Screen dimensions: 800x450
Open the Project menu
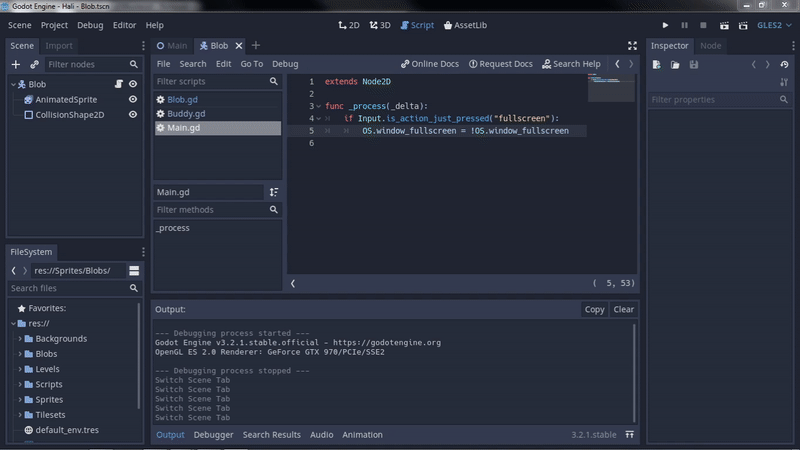[x=54, y=25]
